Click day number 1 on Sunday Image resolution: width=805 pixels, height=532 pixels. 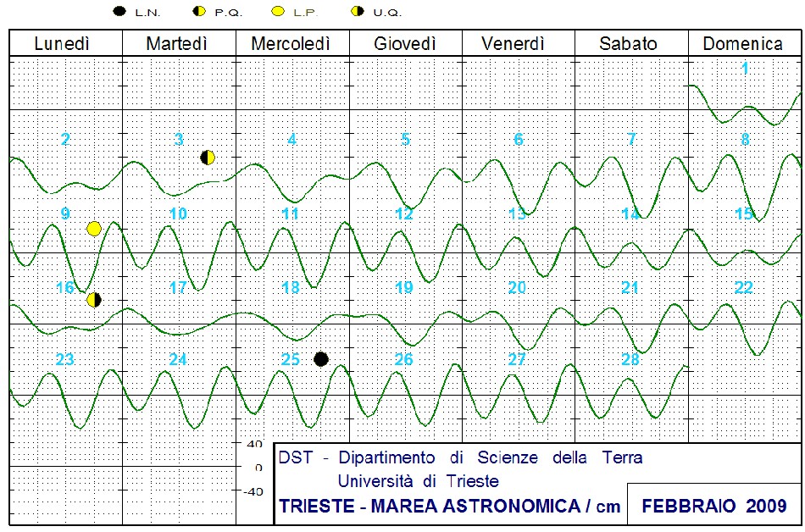745,68
